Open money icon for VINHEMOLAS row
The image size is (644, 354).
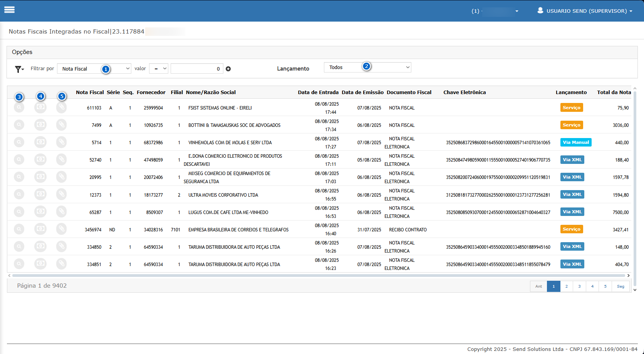coord(40,142)
